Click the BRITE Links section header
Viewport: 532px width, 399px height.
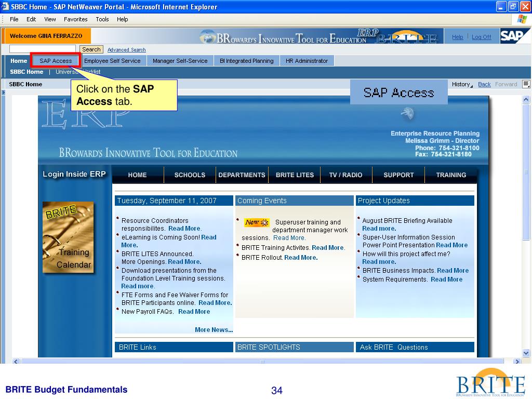tap(174, 347)
